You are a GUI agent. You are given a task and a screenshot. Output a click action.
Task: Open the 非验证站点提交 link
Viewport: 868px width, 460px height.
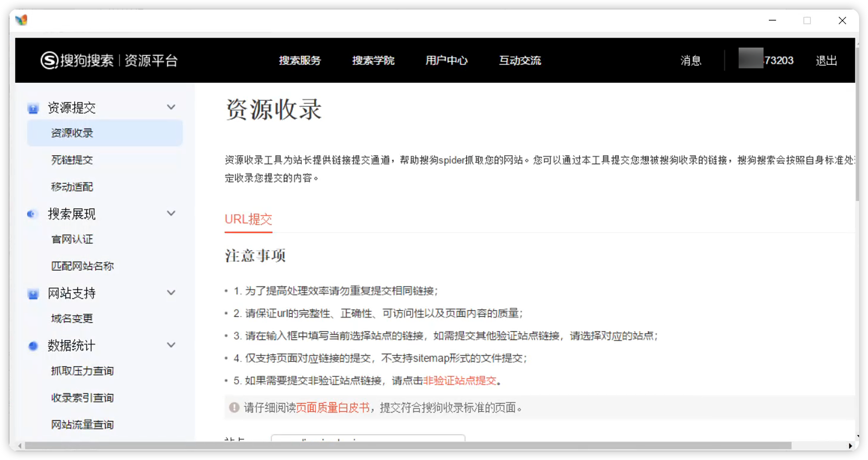tap(460, 381)
